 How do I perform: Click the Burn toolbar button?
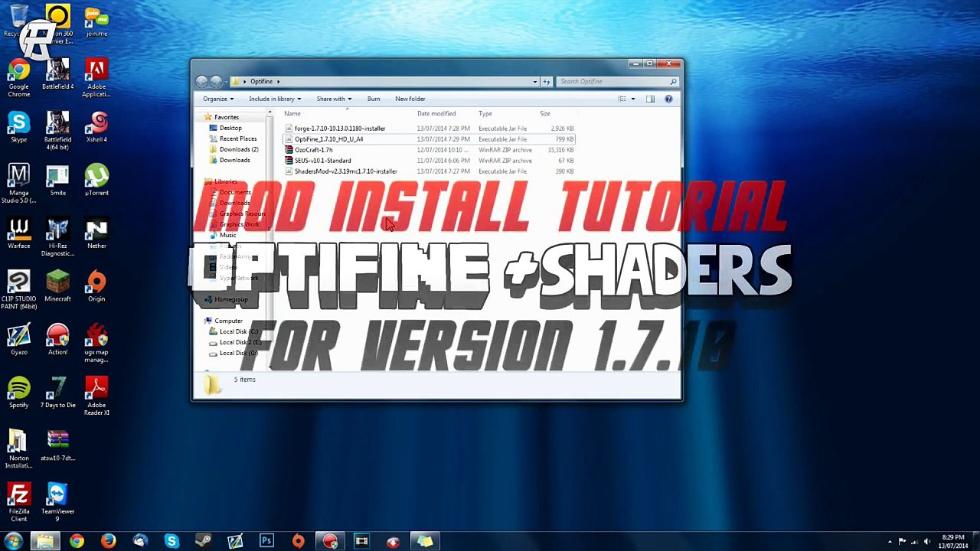coord(374,99)
